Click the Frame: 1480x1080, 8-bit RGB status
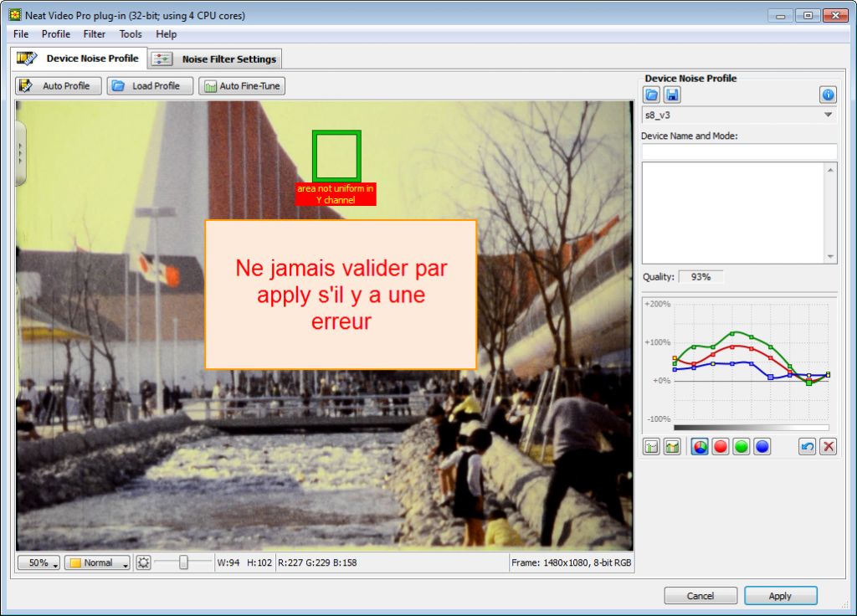The width and height of the screenshot is (857, 616). tap(571, 562)
